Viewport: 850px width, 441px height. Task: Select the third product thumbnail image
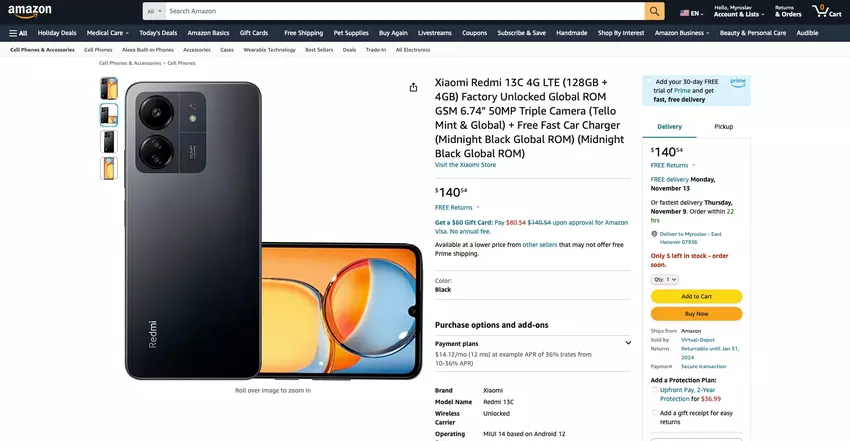(x=109, y=142)
